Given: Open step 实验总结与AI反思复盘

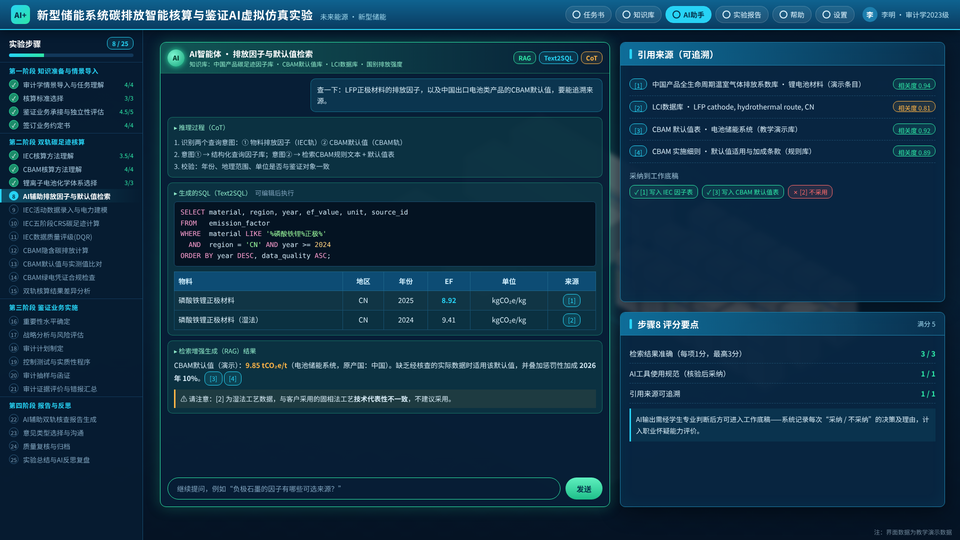Looking at the screenshot, I should [x=71, y=460].
